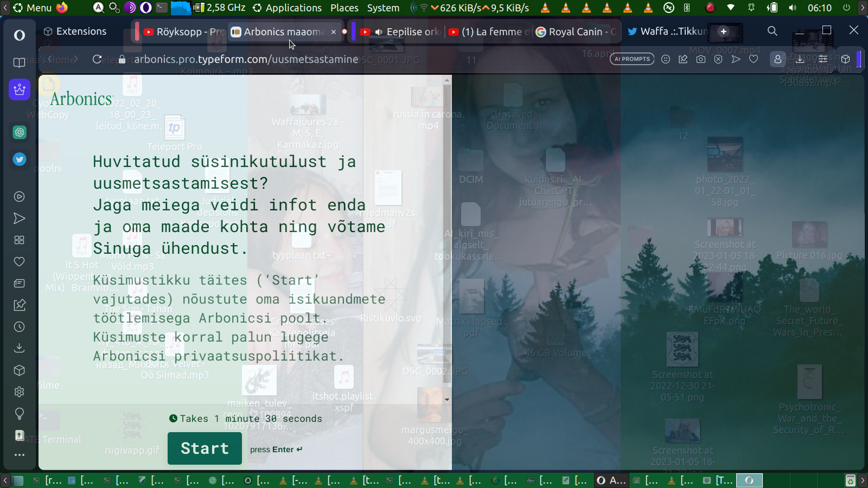Open Pinboards from the sidebar
This screenshot has height=488, width=868.
coord(20,305)
